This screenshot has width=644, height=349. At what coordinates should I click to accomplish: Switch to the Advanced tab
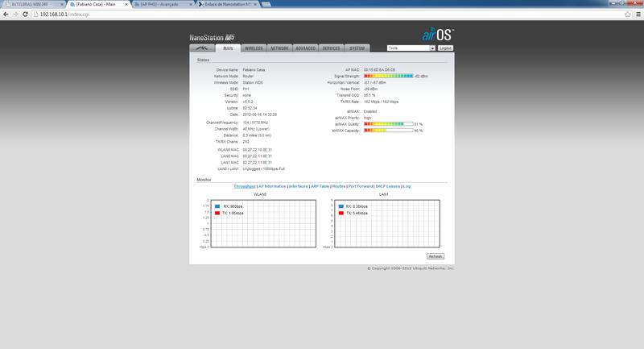(306, 48)
